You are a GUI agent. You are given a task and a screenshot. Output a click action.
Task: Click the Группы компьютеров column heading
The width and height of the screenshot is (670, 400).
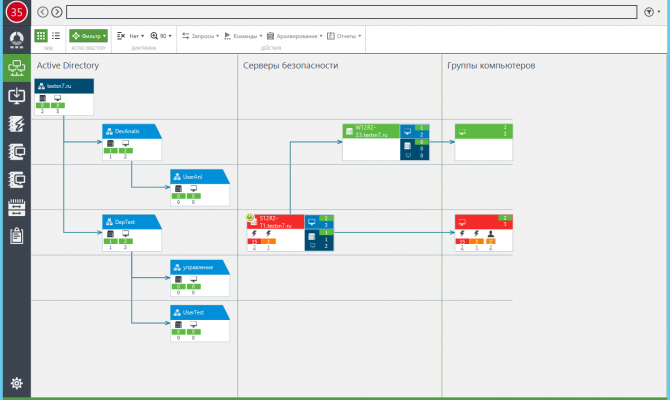[x=491, y=65]
